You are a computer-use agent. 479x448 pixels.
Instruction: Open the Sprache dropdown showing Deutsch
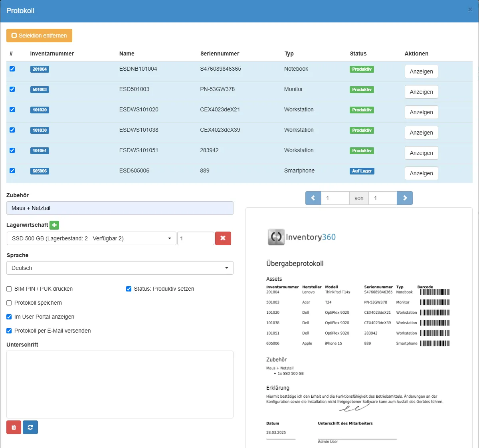[x=120, y=268]
